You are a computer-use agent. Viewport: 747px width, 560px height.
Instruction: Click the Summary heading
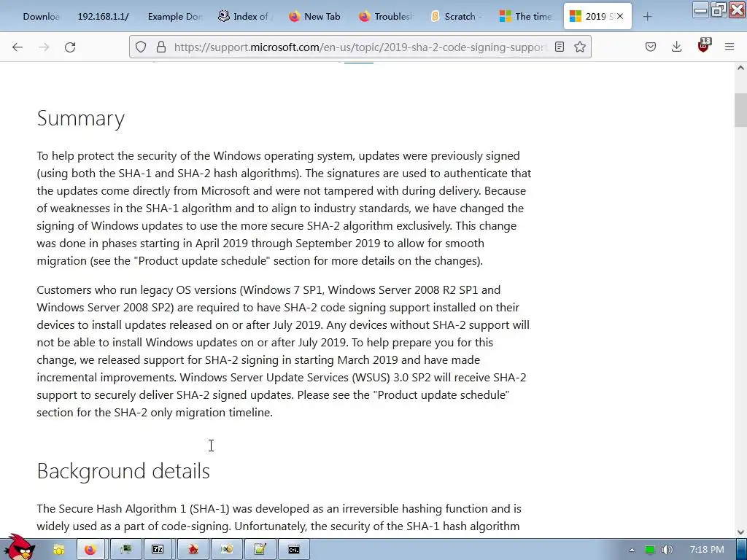81,119
